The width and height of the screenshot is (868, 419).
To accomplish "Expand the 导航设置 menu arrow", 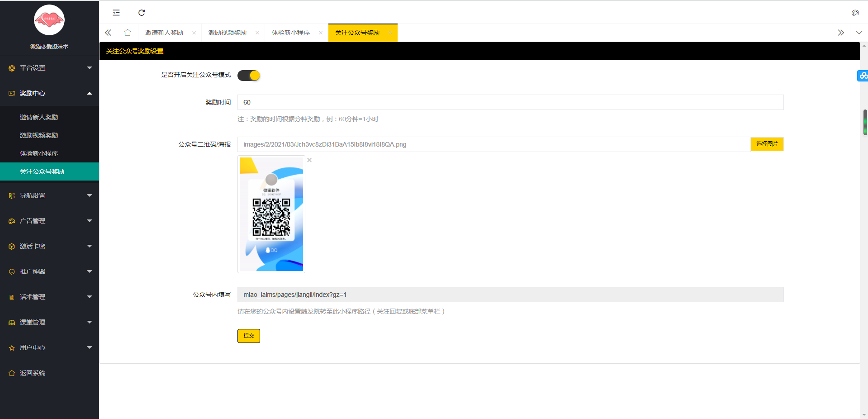I will point(90,195).
